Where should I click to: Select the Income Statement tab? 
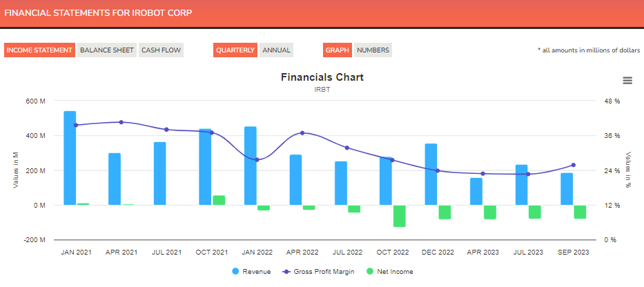click(39, 50)
